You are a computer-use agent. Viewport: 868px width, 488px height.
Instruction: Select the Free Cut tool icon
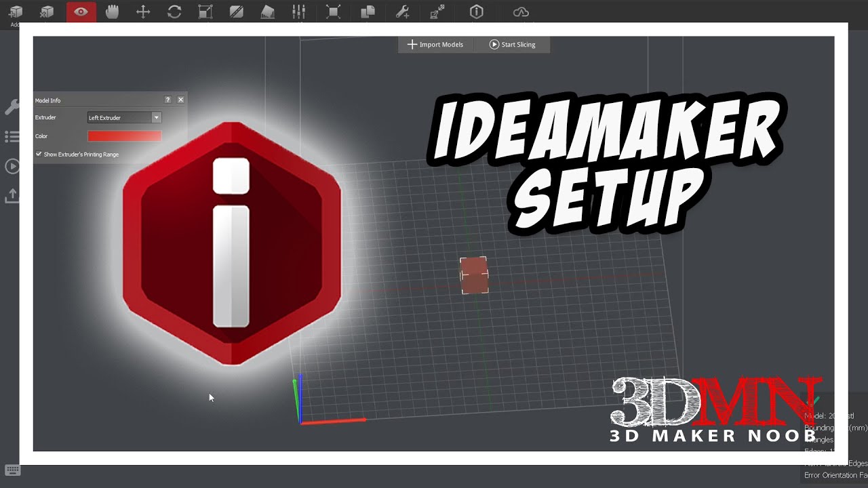(x=237, y=12)
